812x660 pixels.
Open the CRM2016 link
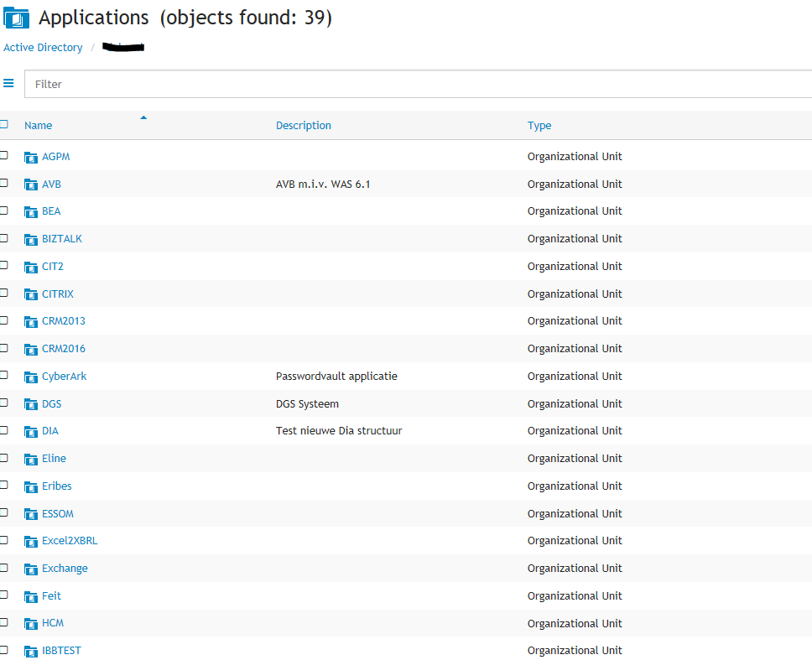(x=64, y=348)
